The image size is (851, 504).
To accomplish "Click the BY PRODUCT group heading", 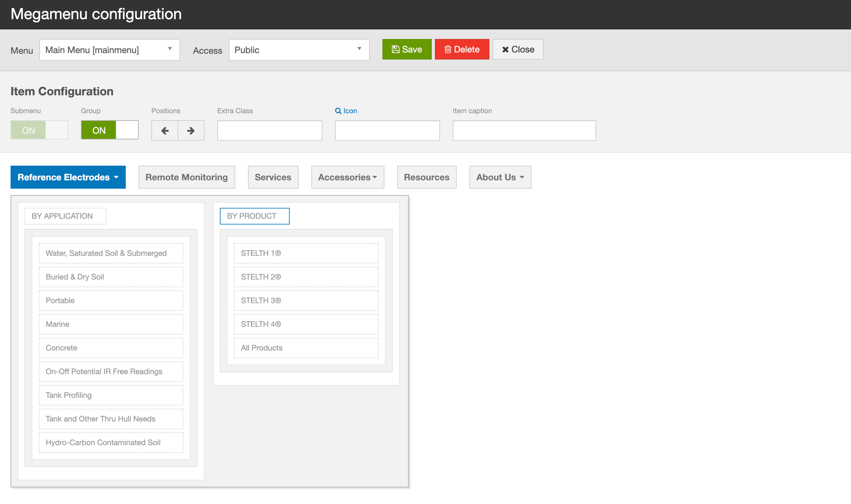I will [x=254, y=216].
